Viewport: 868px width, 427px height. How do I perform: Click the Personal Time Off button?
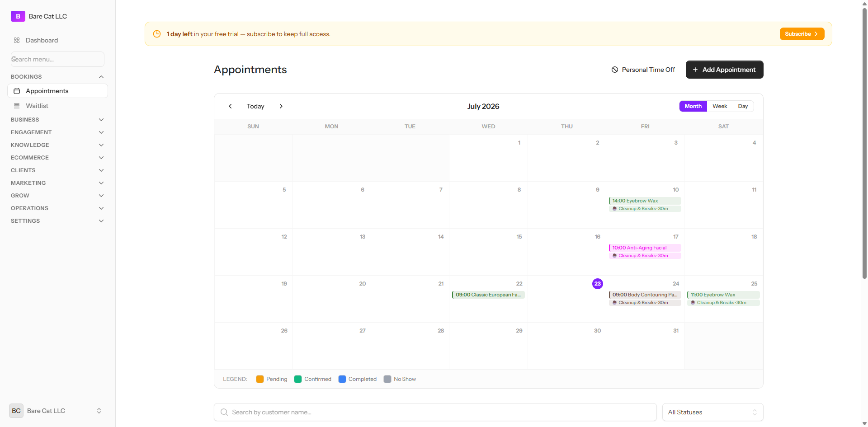(x=643, y=70)
